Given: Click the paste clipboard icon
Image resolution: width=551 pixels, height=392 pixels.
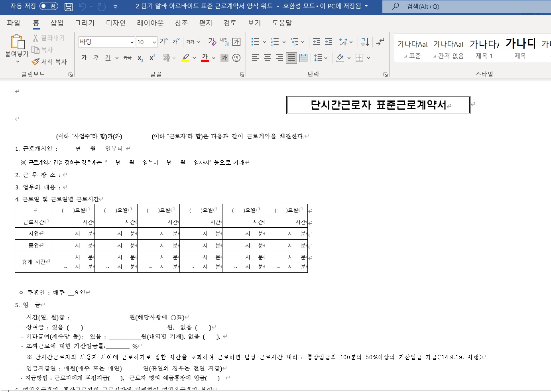Looking at the screenshot, I should click(x=17, y=41).
